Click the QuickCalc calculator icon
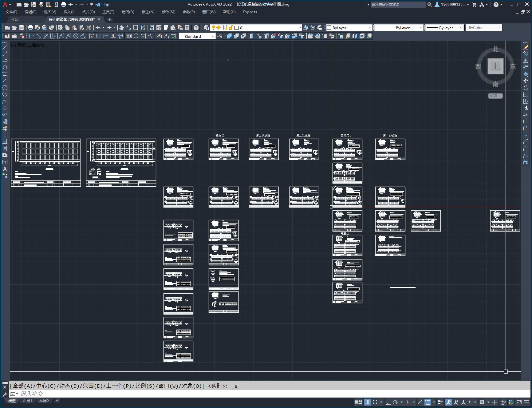The height and width of the screenshot is (408, 532). click(x=187, y=28)
